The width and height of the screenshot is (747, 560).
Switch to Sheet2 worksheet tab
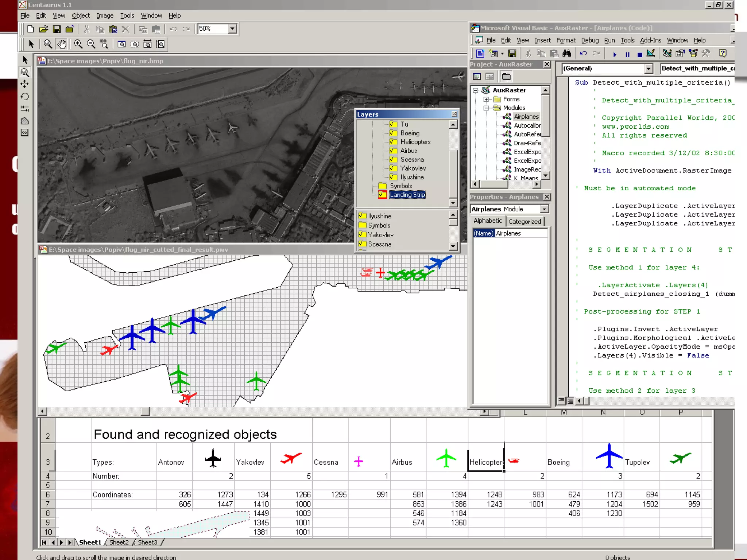click(x=119, y=542)
